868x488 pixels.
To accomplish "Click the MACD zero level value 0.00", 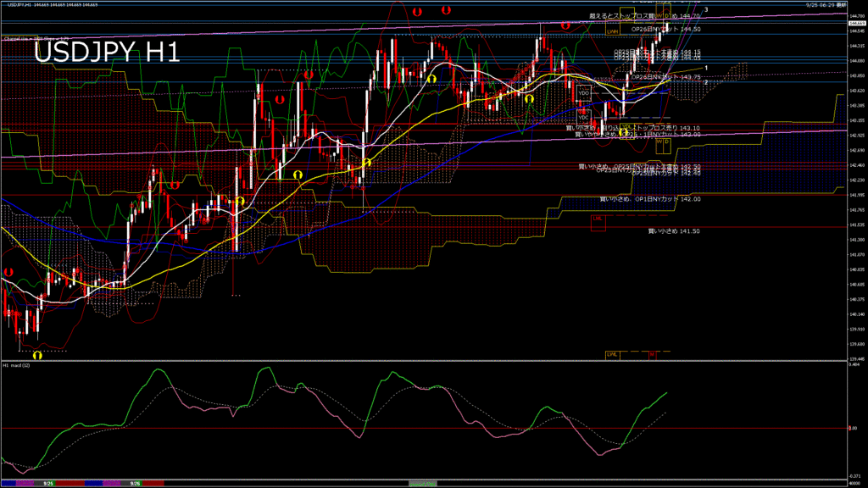I will point(854,428).
